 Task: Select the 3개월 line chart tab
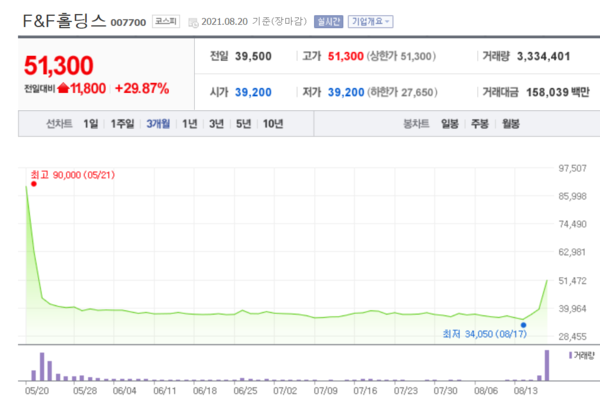point(158,124)
